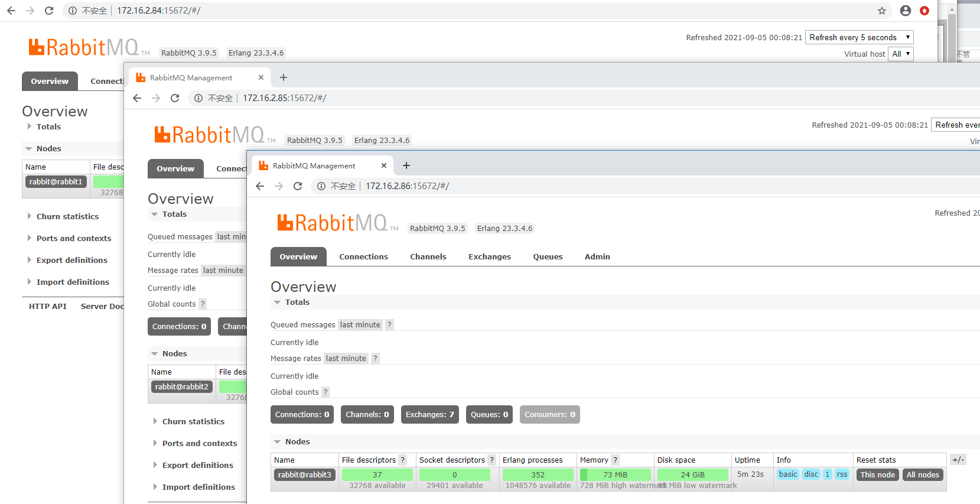Image resolution: width=980 pixels, height=504 pixels.
Task: Open the HTTP API link in the rabbit1 window
Action: (48, 306)
